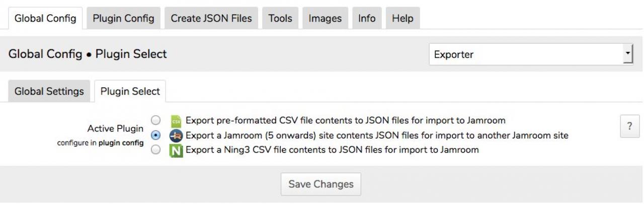Open the Tools tab
Image resolution: width=644 pixels, height=204 pixels.
coord(280,19)
